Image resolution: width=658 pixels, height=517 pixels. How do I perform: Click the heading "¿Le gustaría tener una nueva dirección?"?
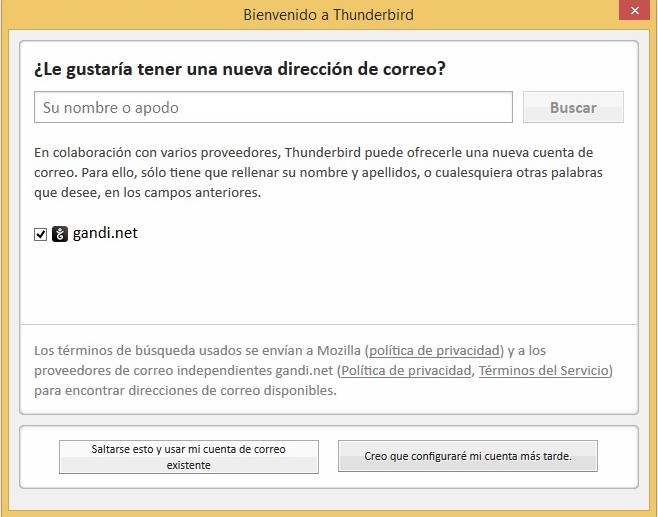(x=239, y=69)
